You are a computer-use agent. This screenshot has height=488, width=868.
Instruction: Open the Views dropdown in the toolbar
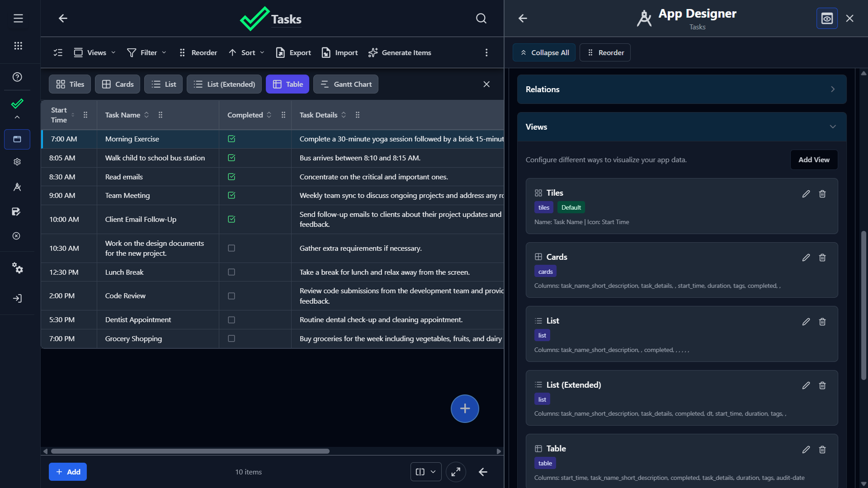tap(94, 52)
